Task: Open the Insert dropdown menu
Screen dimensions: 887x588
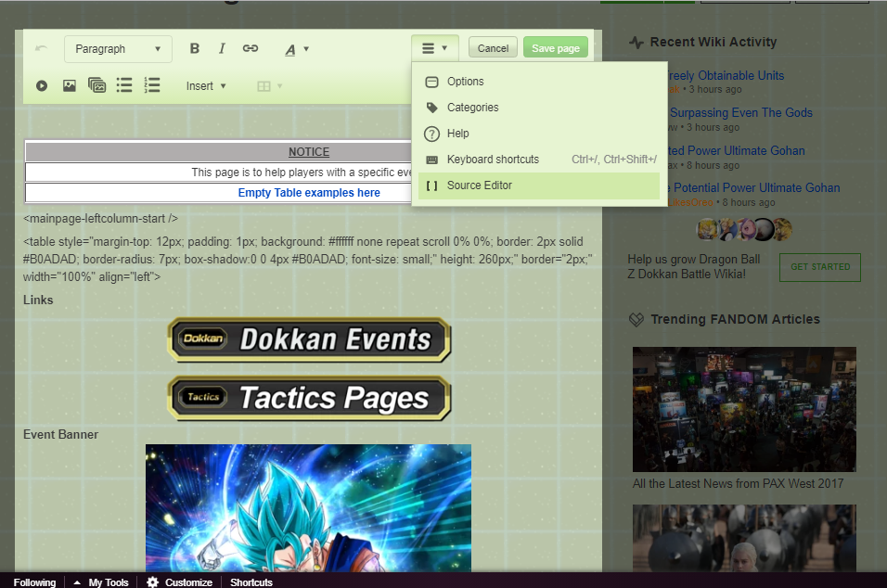Action: (206, 86)
